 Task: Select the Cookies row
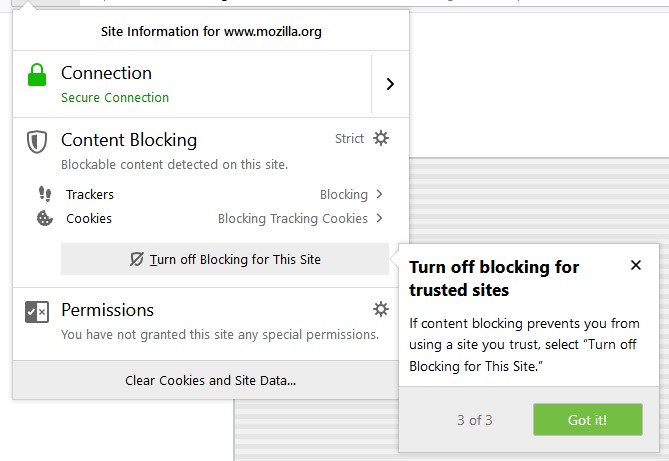pos(211,218)
